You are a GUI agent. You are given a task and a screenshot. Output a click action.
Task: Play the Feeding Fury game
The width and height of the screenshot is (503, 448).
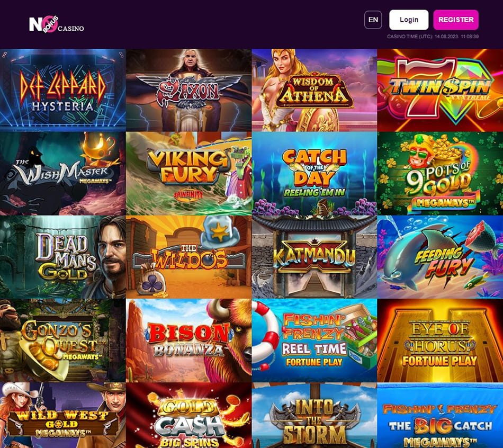click(x=440, y=257)
